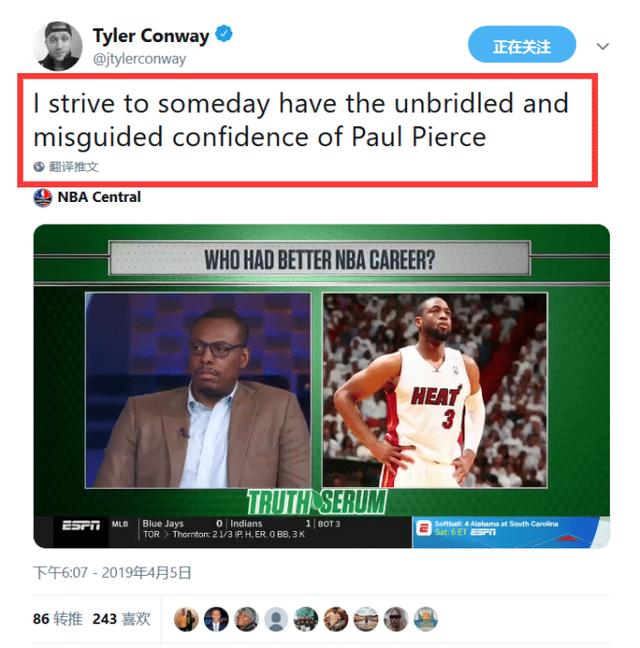640x648 pixels.
Task: Click the last liker avatar in row
Action: tap(426, 619)
